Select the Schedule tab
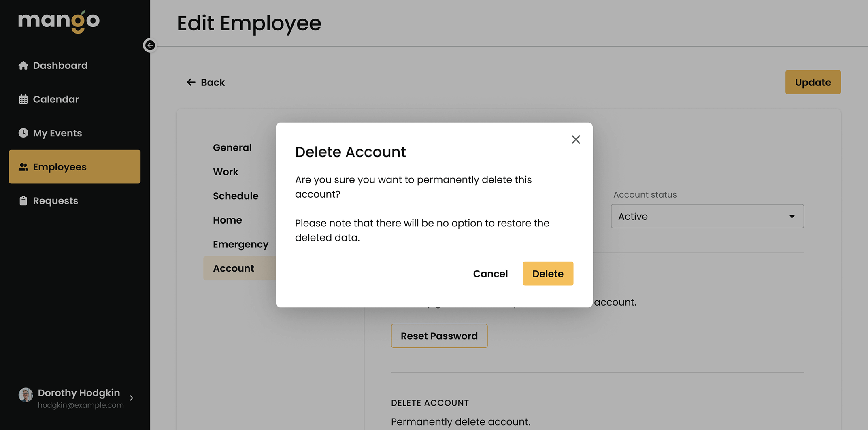868x430 pixels. pos(236,196)
